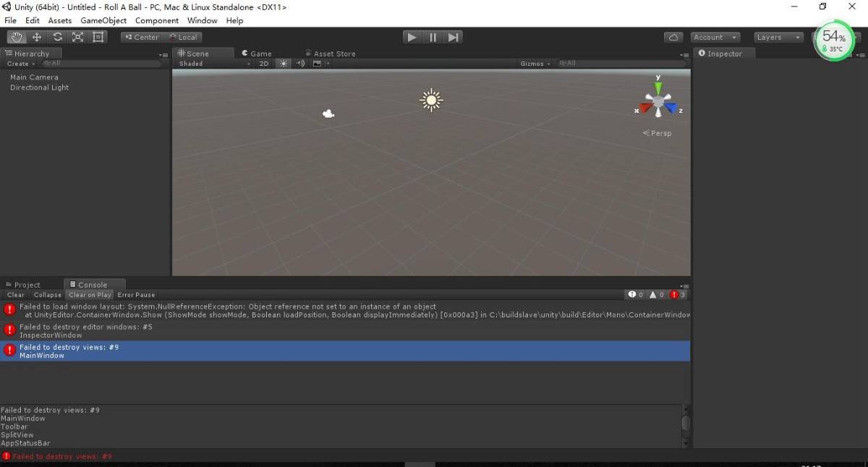The width and height of the screenshot is (868, 467).
Task: Open the Gizmos dropdown
Action: [535, 64]
